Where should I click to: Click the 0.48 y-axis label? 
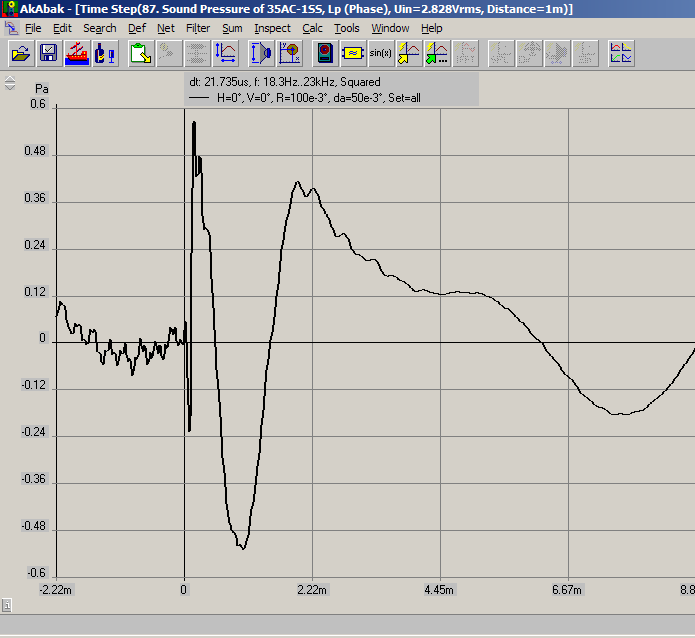pos(35,151)
